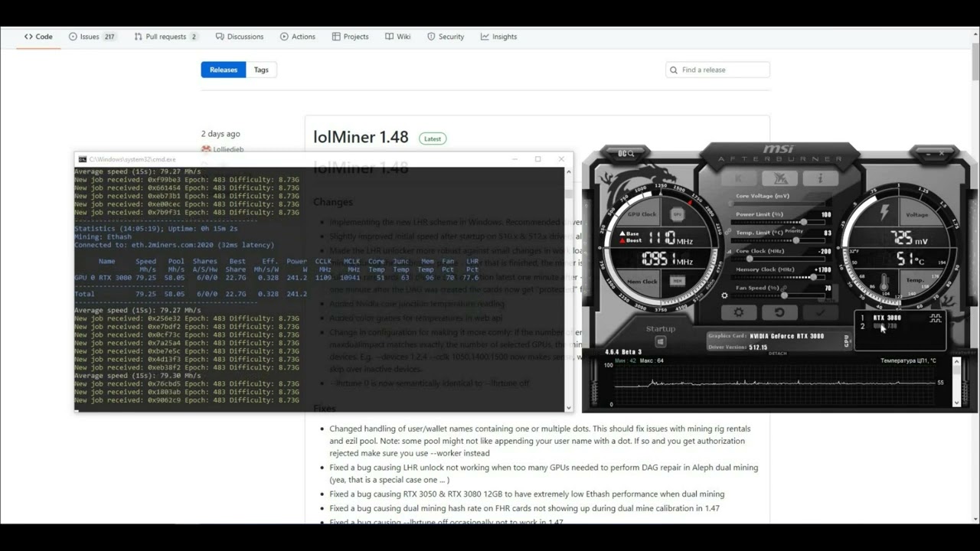The height and width of the screenshot is (551, 980).
Task: Open the Insights tab
Action: click(499, 37)
